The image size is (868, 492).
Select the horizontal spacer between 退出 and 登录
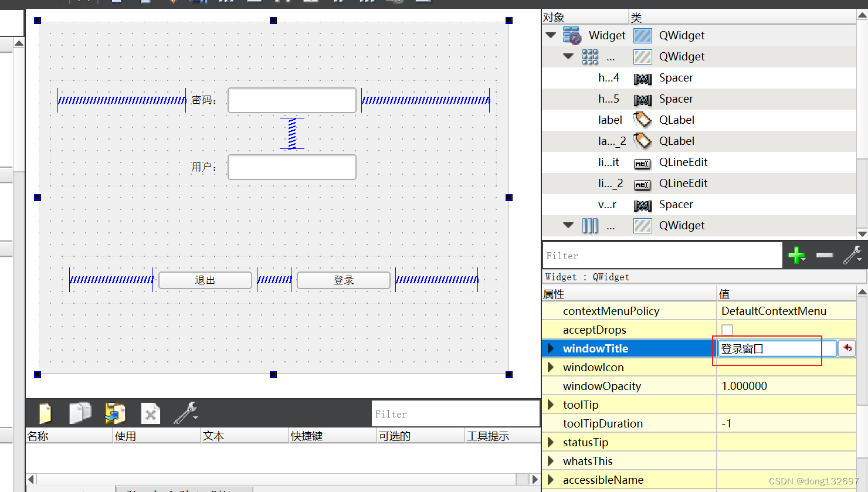point(274,280)
